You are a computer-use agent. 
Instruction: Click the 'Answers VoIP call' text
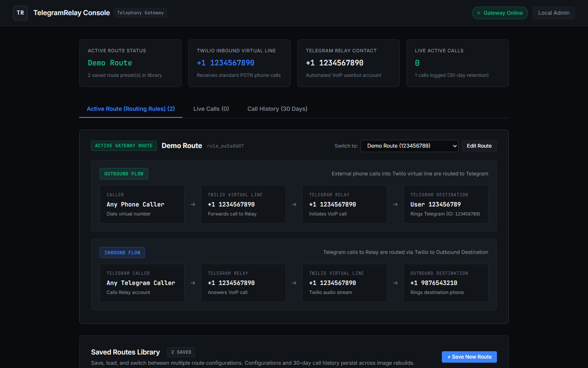[227, 292]
